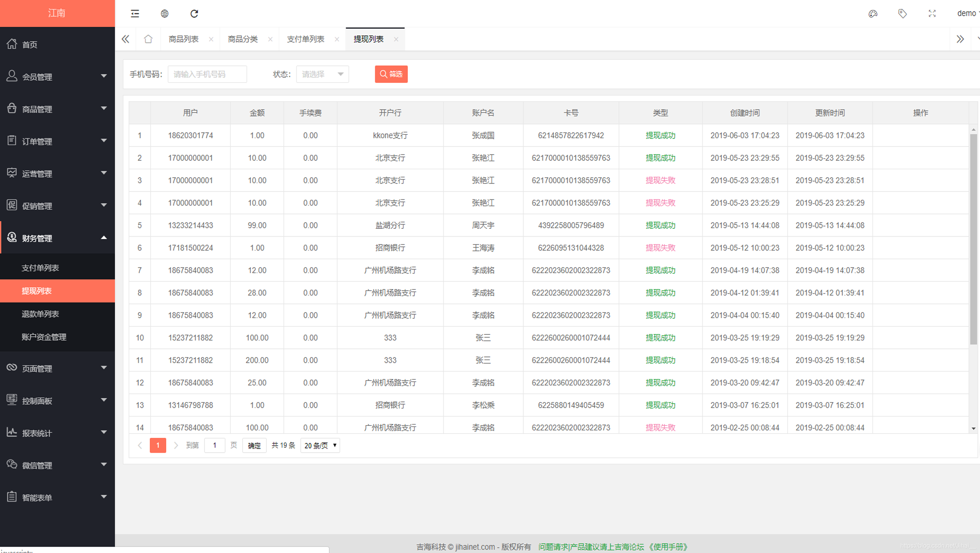Click the 微信管理 WeChat icon

click(x=12, y=464)
